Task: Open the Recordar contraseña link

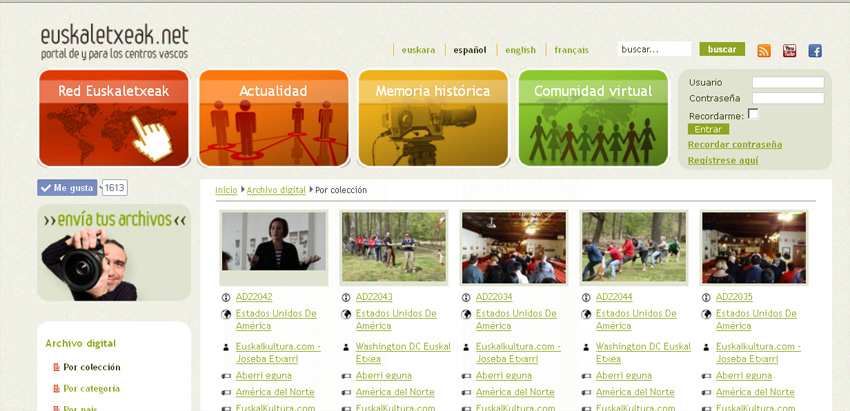Action: tap(735, 145)
